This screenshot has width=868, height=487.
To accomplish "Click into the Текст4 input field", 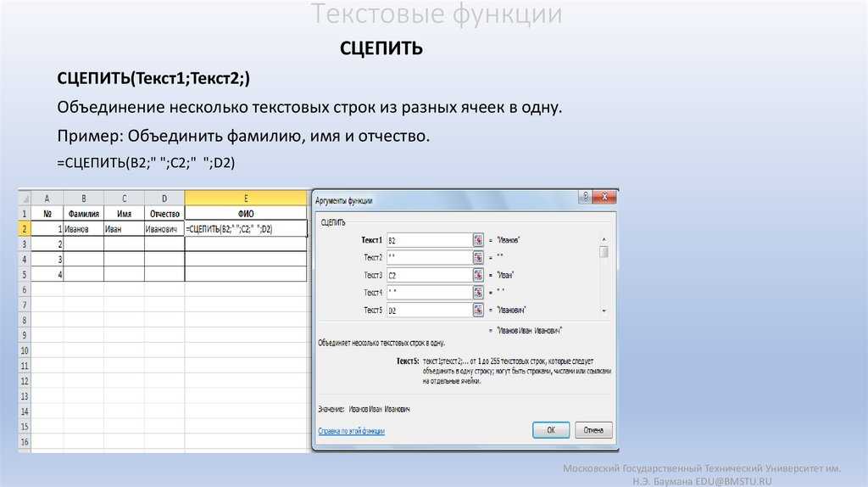I will point(429,293).
